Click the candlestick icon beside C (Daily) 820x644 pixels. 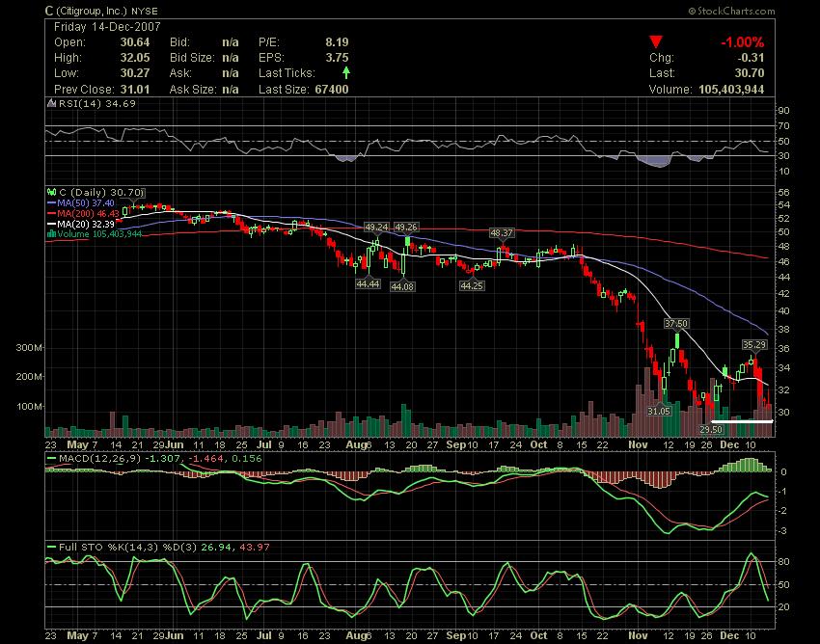pos(52,193)
